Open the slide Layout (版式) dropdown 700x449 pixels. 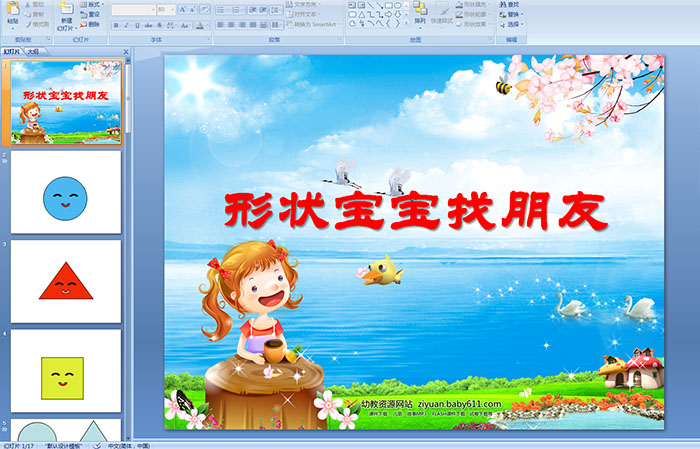[92, 4]
